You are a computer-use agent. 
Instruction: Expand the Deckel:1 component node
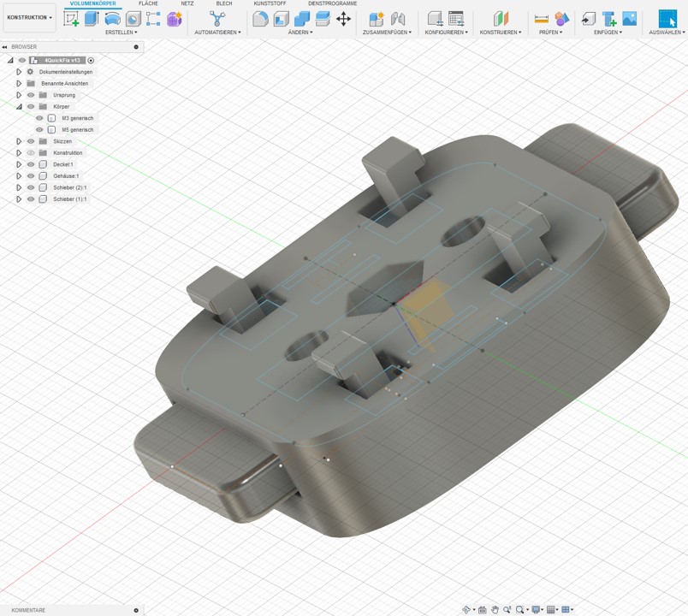click(x=19, y=164)
